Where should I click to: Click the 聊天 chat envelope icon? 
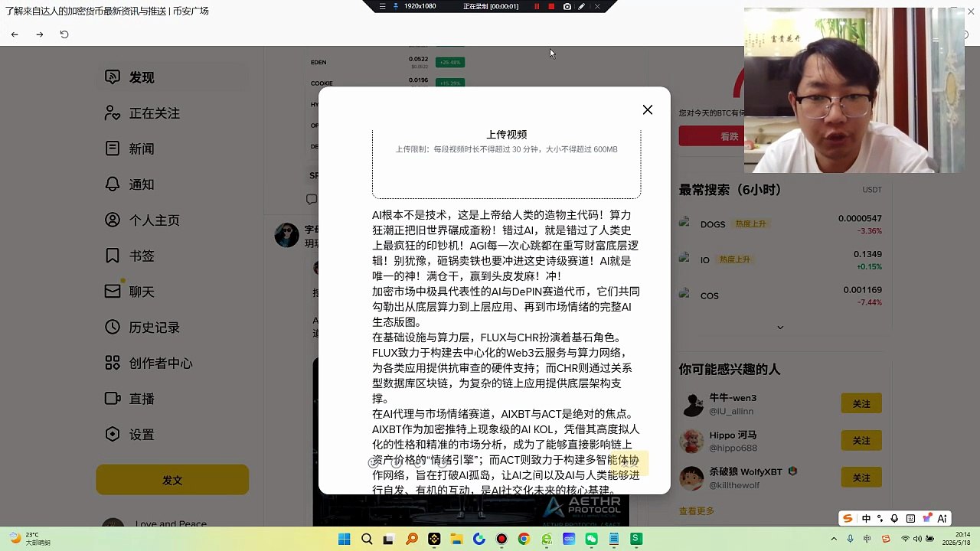[x=113, y=292]
